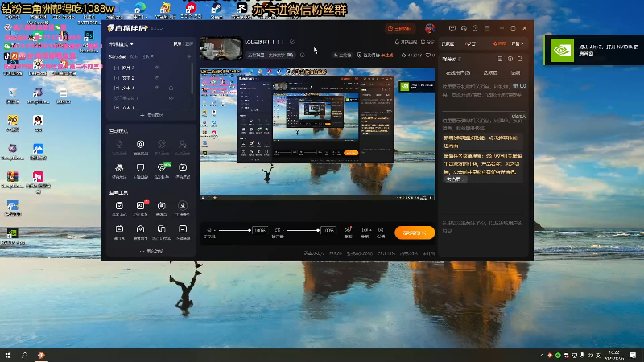Viewport: 644px width, 362px height.
Task: Open the tool with the red notification badge
Action: 141,207
